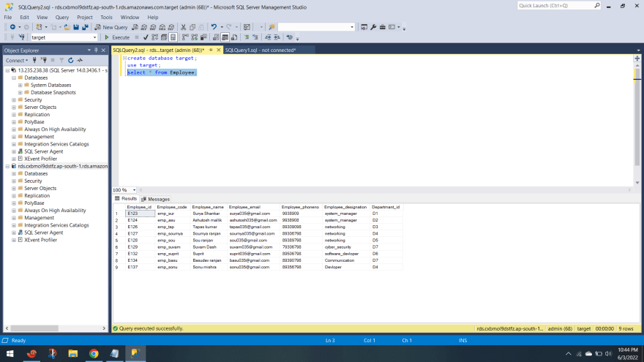
Task: Click the Decrease Indent icon
Action: [x=268, y=37]
